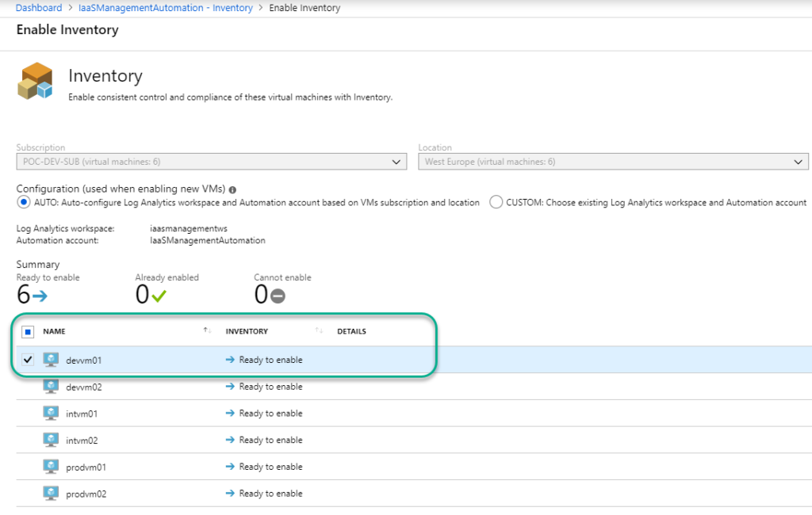Select the intvm02 name
The image size is (812, 515).
tap(82, 441)
